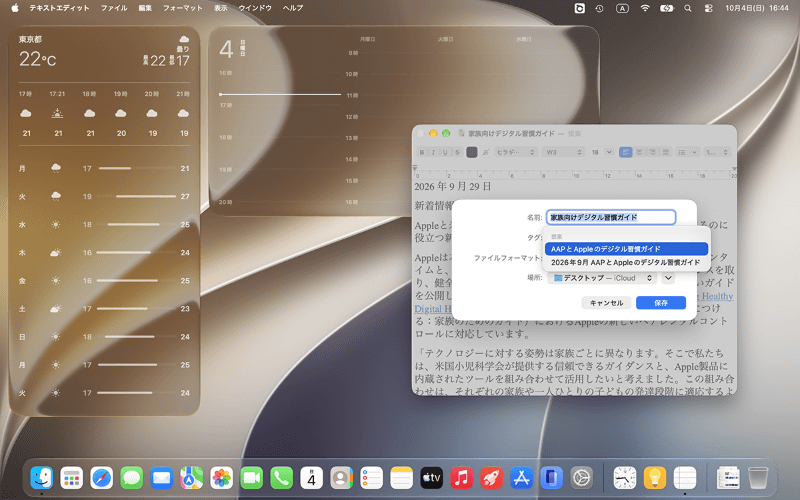Choose suggestion AAP と Apple のデジタル習慣ガイド

click(626, 249)
